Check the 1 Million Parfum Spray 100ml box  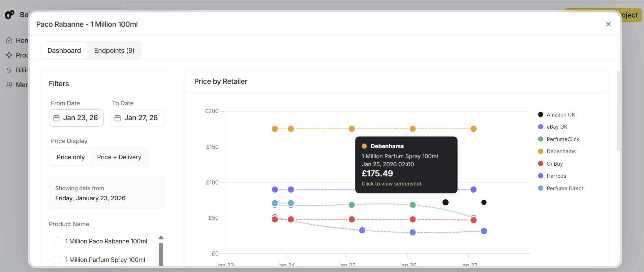click(57, 260)
